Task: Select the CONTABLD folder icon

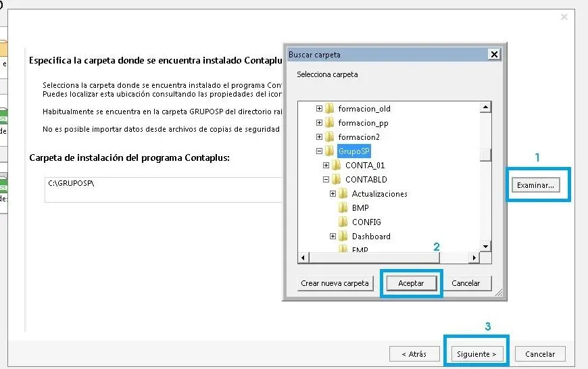Action: pyautogui.click(x=337, y=179)
